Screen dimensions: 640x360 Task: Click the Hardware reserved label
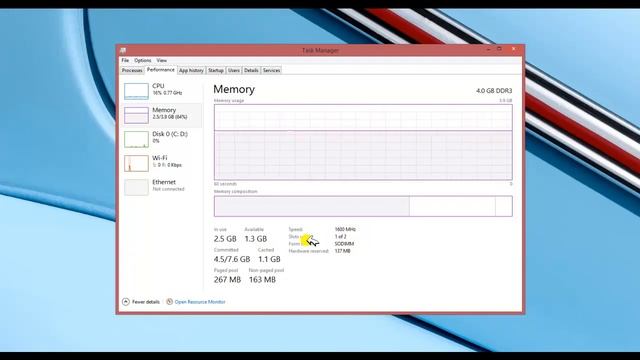tap(309, 251)
